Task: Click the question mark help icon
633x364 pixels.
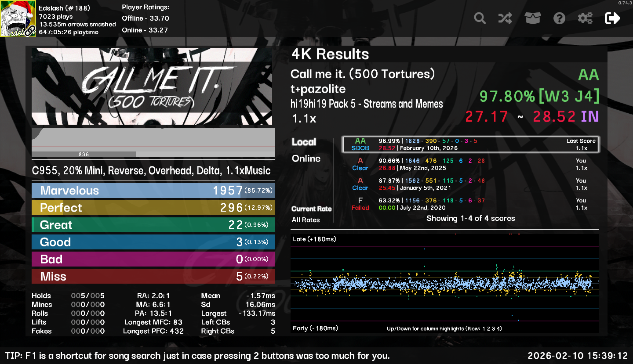Action: pyautogui.click(x=559, y=18)
